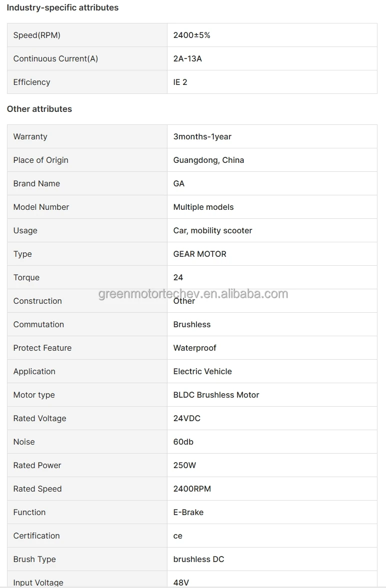The width and height of the screenshot is (386, 588).
Task: Select the 24VDC rated voltage value
Action: 187,418
